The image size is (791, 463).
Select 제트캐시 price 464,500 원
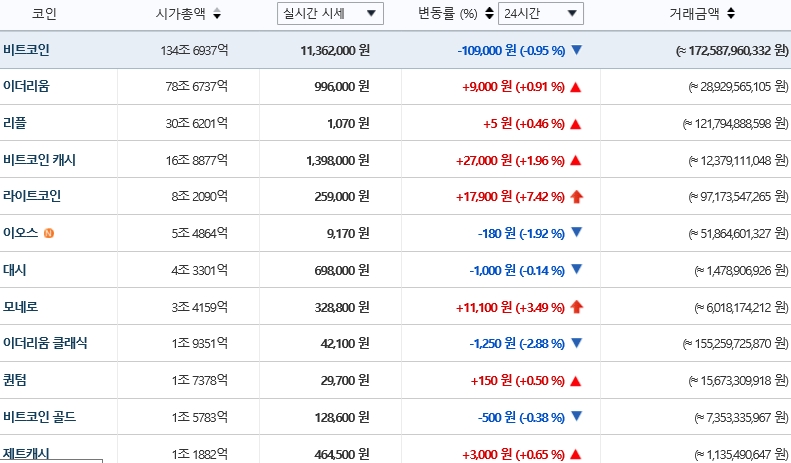(x=342, y=453)
